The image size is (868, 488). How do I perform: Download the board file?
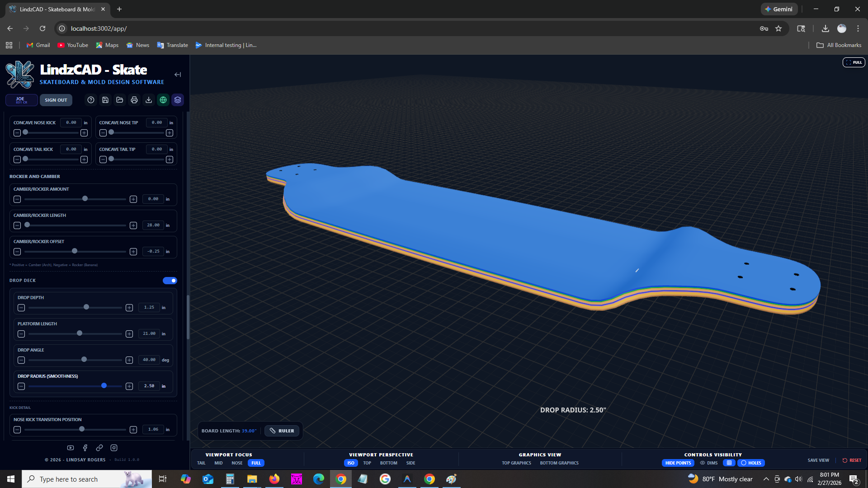pos(148,100)
